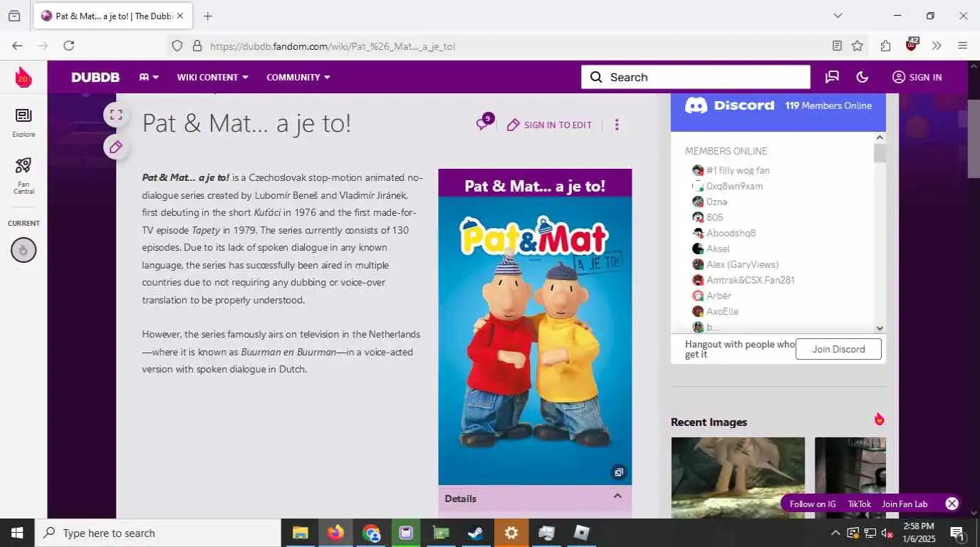Expand the COMMUNITY menu
The width and height of the screenshot is (980, 547).
coord(298,77)
